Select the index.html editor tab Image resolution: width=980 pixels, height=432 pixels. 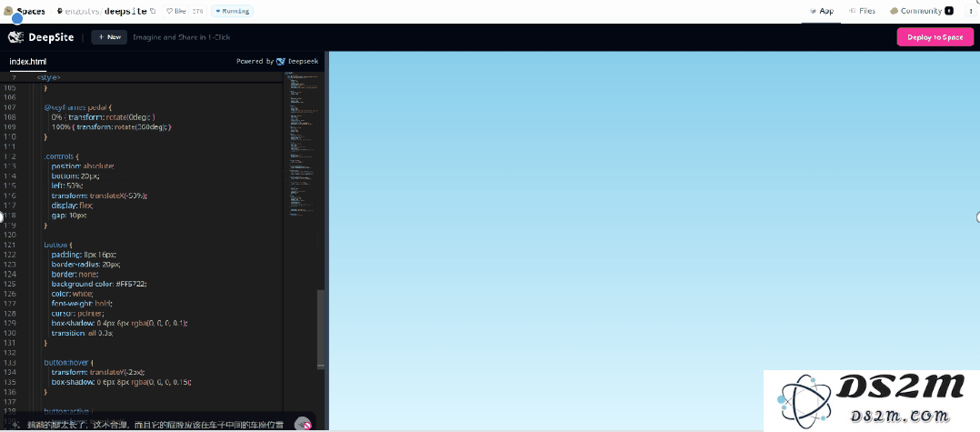(28, 62)
